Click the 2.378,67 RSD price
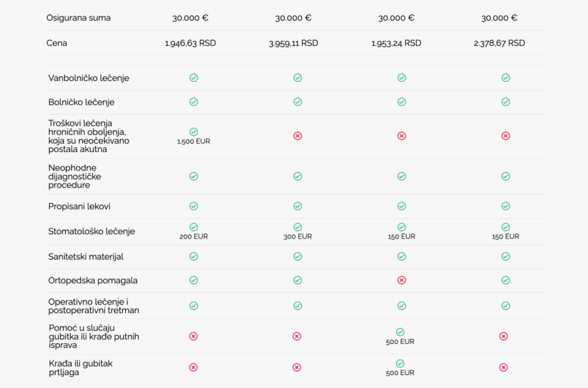Screen dimensions: 588x388 click(499, 43)
